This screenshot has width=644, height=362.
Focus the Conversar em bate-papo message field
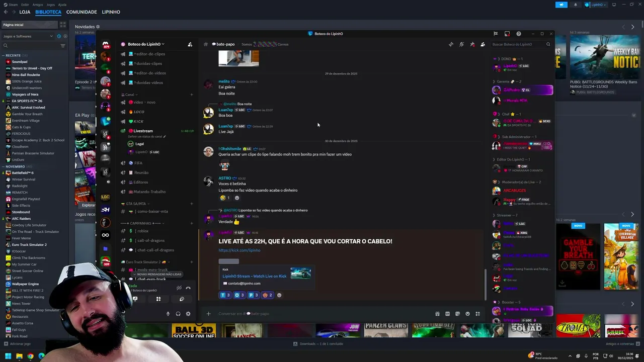(x=322, y=314)
